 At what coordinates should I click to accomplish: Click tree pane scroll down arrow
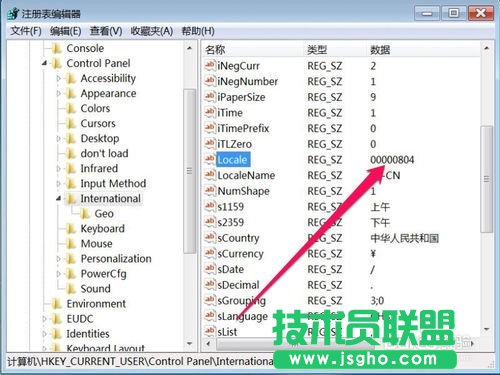point(189,343)
